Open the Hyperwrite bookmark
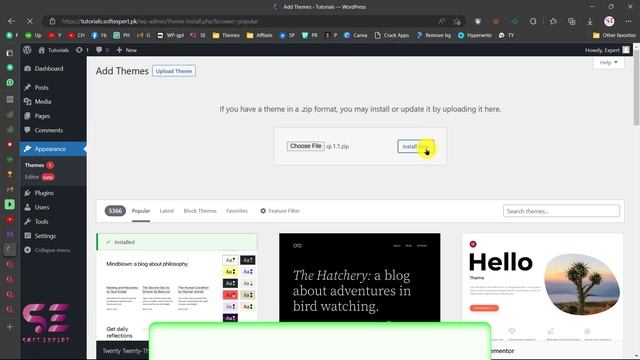The height and width of the screenshot is (360, 640). (475, 36)
